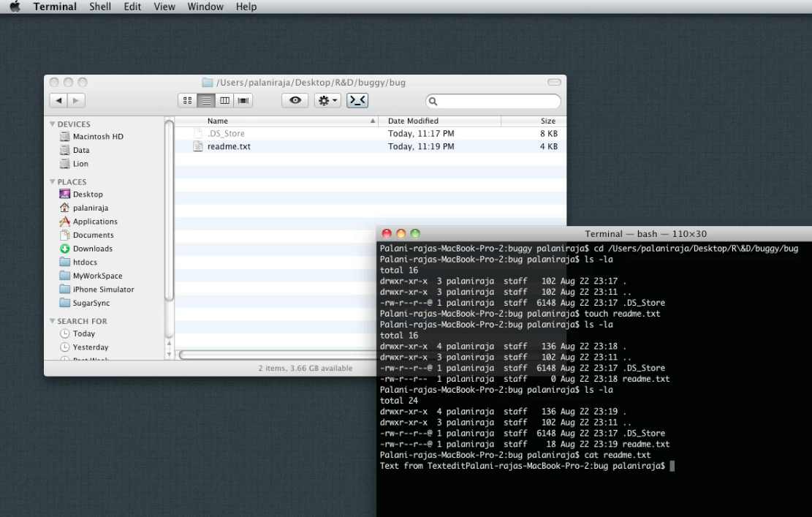The image size is (812, 517).
Task: Collapse the SEARCH FOR sidebar section
Action: pos(53,321)
